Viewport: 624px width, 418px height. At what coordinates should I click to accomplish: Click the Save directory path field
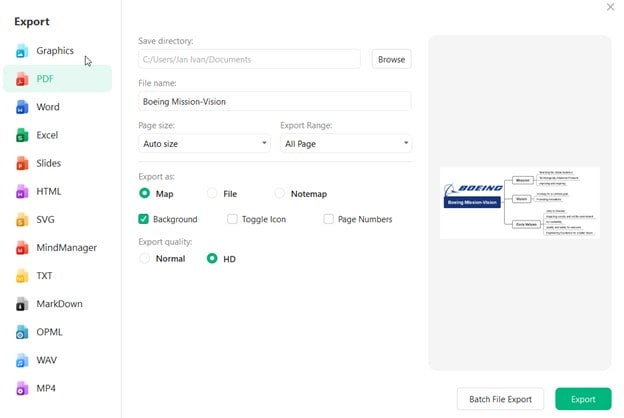tap(250, 59)
